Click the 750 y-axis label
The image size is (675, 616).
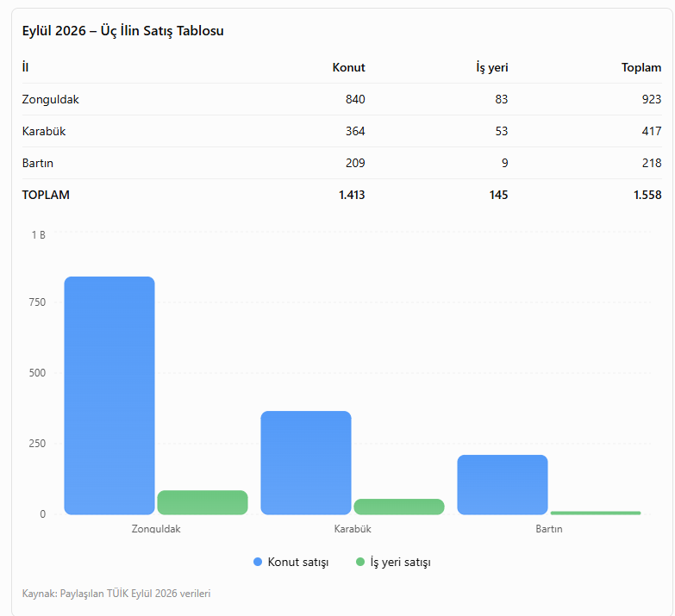[x=37, y=302]
